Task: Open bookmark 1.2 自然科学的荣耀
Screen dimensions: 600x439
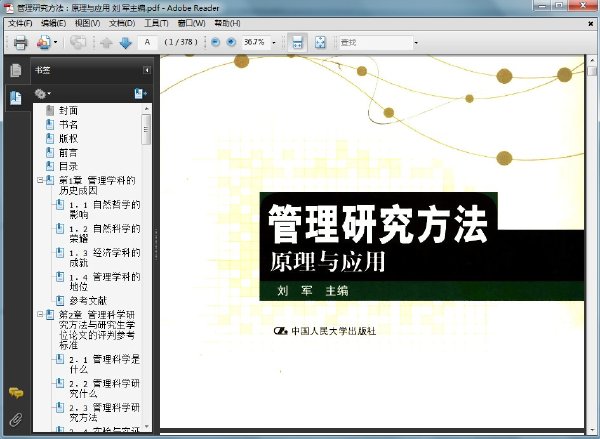Action: click(x=104, y=233)
